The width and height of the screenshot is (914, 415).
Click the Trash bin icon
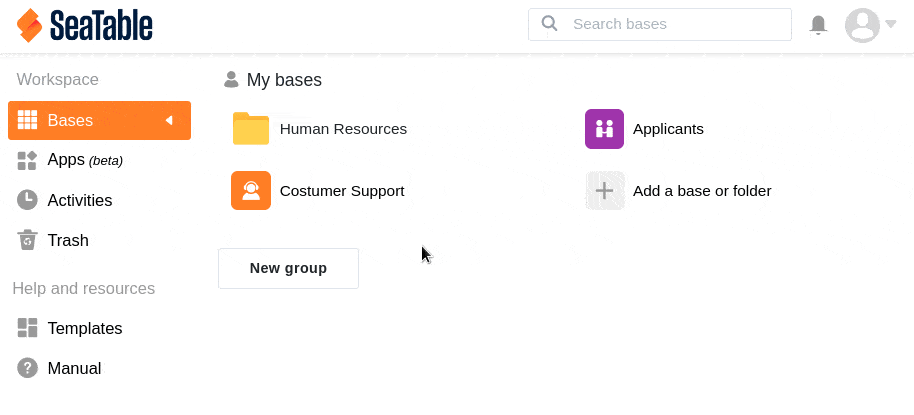pyautogui.click(x=27, y=240)
